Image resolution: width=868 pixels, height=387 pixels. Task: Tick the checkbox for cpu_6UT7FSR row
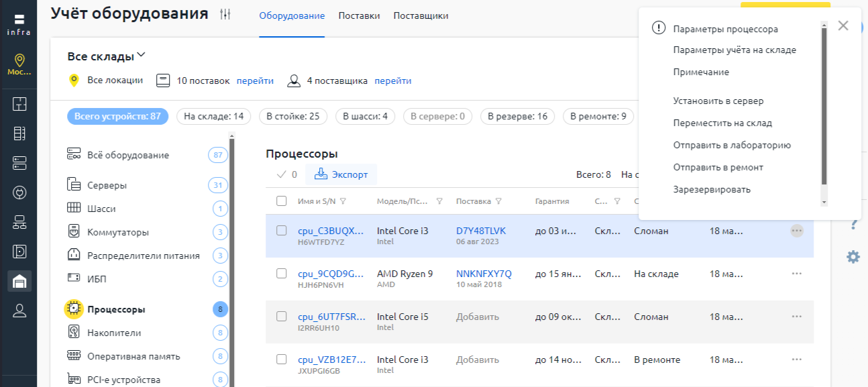click(282, 317)
